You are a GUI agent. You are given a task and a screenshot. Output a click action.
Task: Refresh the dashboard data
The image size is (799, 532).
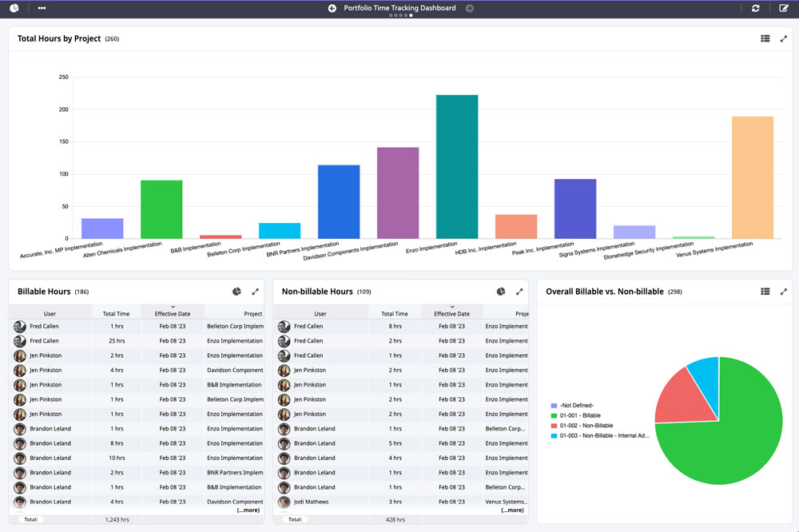tap(756, 9)
